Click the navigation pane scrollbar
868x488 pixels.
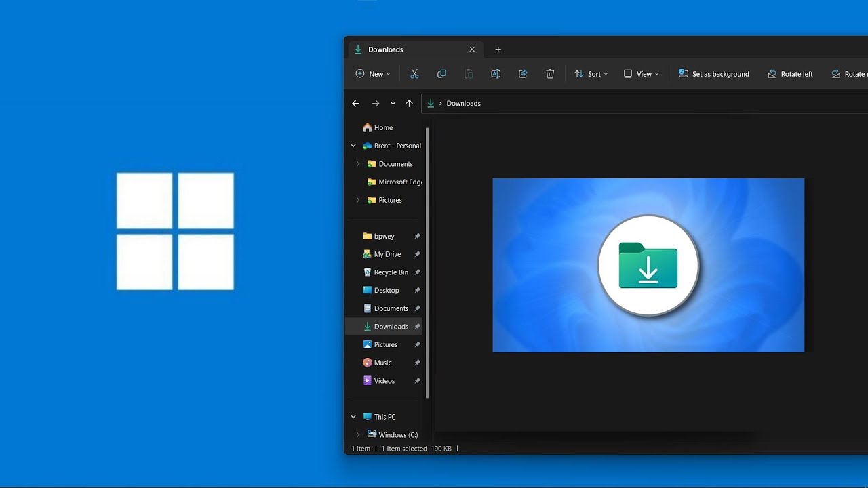pyautogui.click(x=427, y=263)
